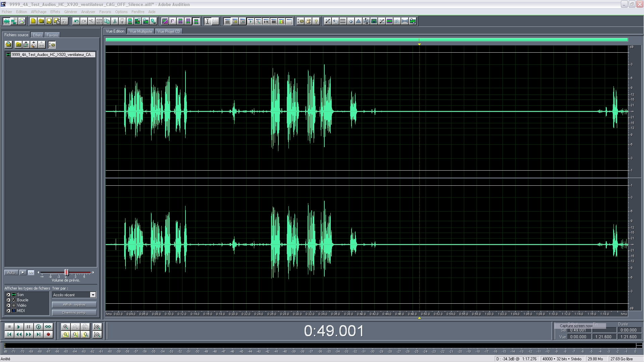Viewport: 644px width, 362px height.
Task: Click the Undo arrow icon
Action: pyautogui.click(x=76, y=21)
